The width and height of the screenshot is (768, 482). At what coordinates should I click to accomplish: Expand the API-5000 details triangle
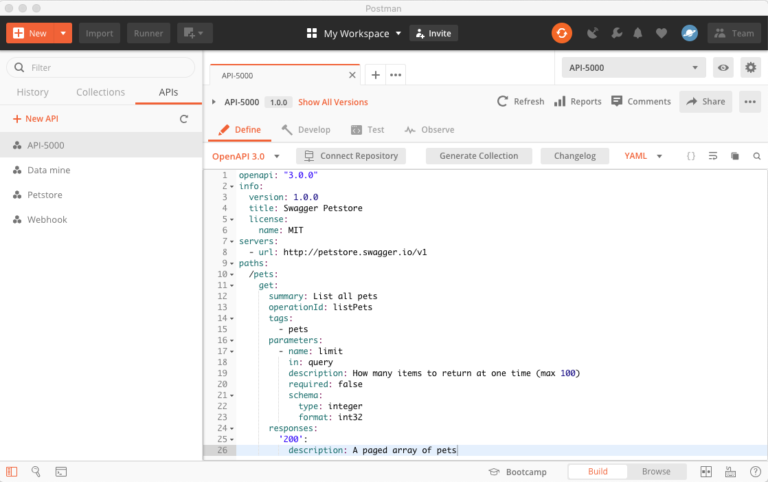click(x=214, y=102)
